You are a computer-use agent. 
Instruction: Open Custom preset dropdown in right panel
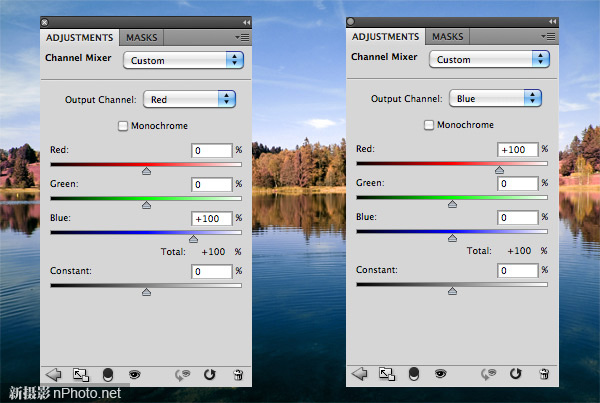(x=489, y=59)
